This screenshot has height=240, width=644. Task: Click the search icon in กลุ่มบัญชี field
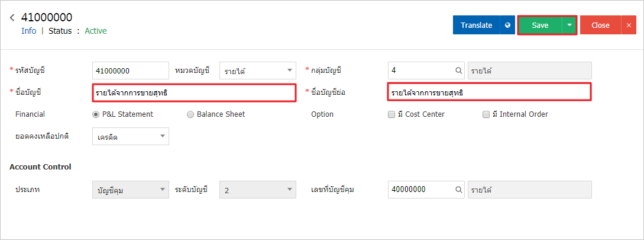coord(459,71)
